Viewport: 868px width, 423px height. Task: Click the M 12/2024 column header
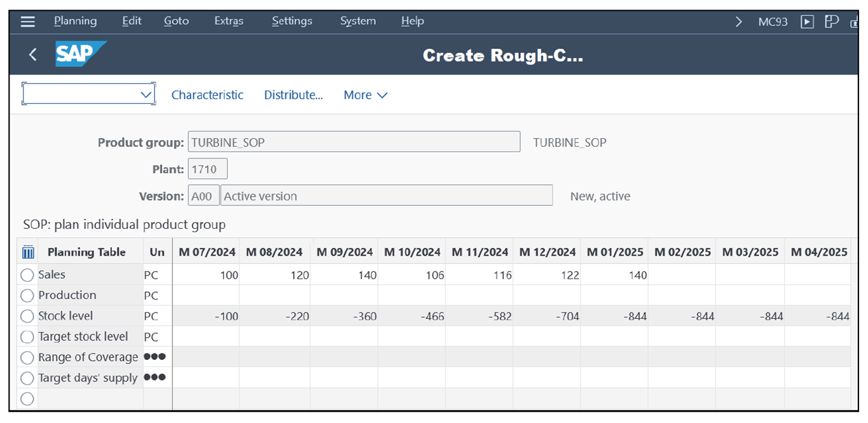pyautogui.click(x=547, y=252)
